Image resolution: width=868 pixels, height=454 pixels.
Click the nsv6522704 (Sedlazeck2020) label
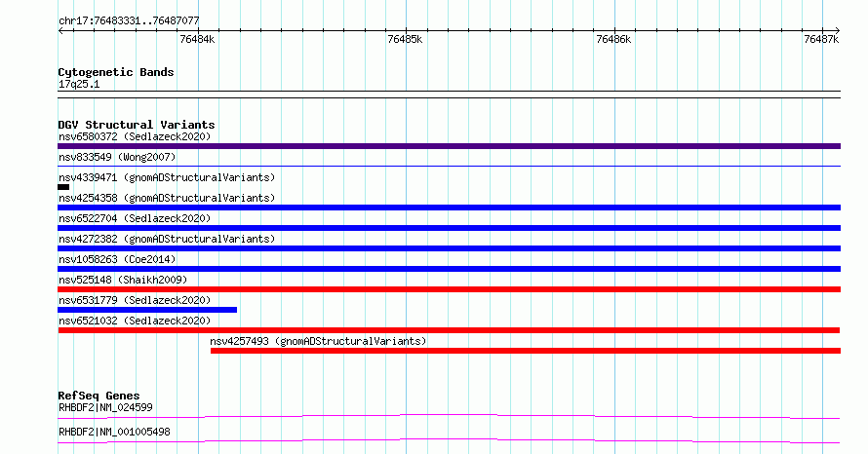click(135, 218)
